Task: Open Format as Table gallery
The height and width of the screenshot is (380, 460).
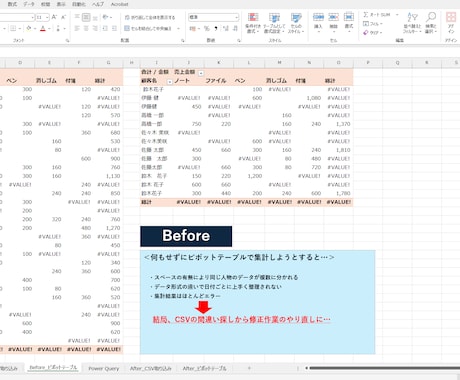Action: pyautogui.click(x=274, y=23)
